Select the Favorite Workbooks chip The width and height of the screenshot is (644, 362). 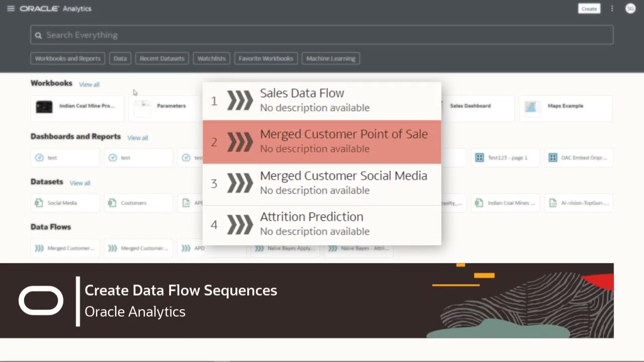click(x=266, y=58)
